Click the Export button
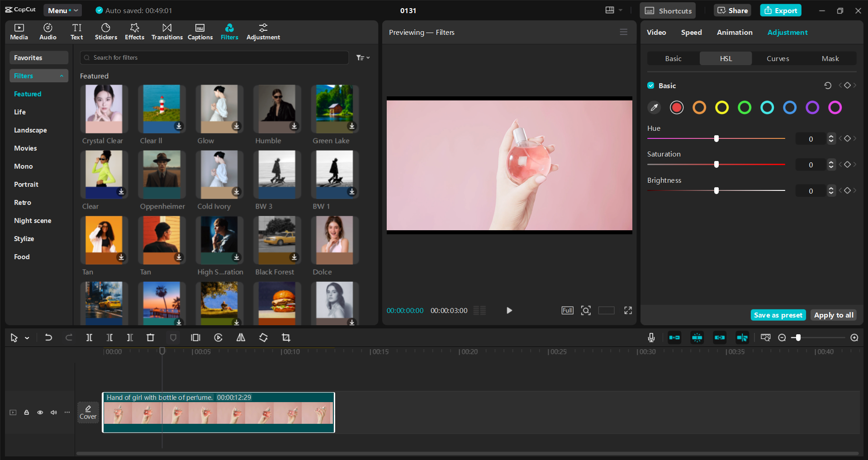The height and width of the screenshot is (460, 868). tap(781, 10)
